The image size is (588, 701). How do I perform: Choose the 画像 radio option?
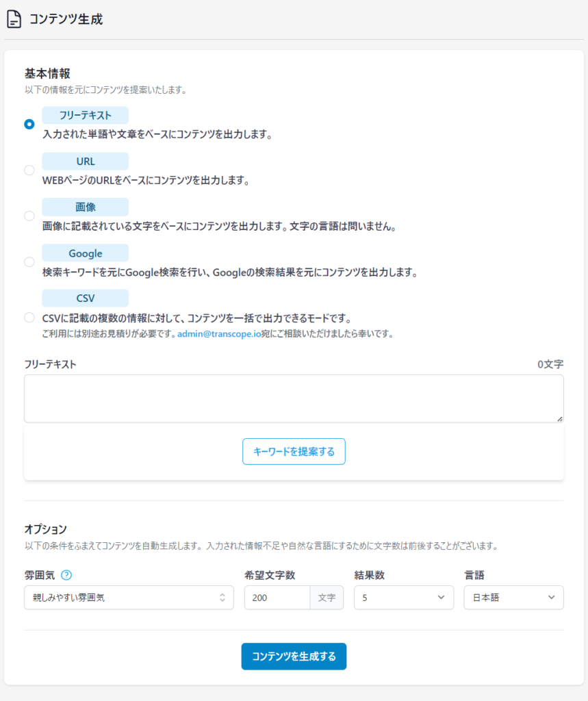[29, 216]
